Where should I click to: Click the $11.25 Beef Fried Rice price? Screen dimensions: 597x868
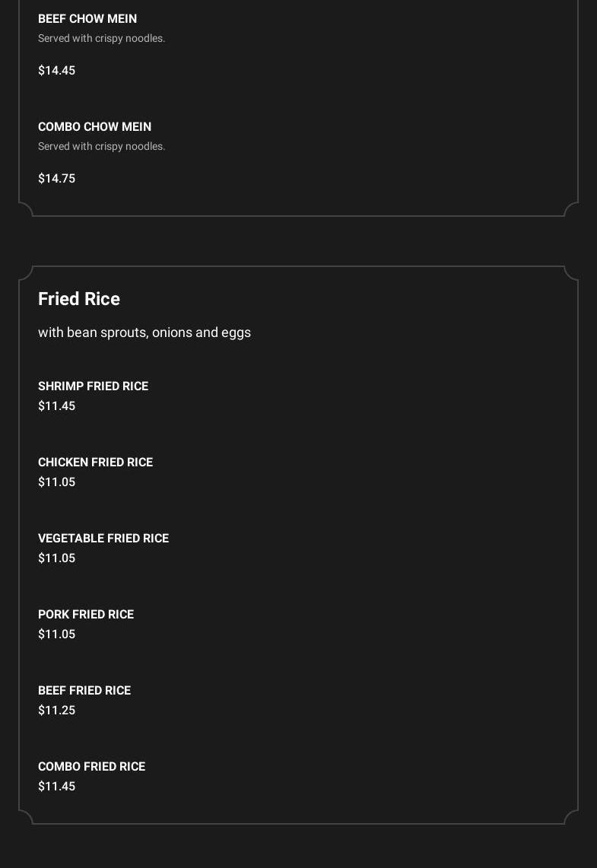pos(56,710)
